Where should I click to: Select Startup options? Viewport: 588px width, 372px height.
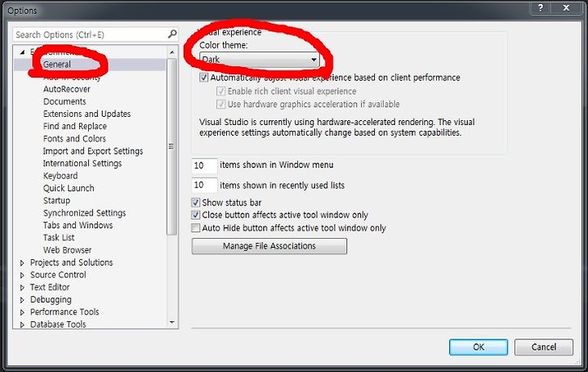pos(56,200)
